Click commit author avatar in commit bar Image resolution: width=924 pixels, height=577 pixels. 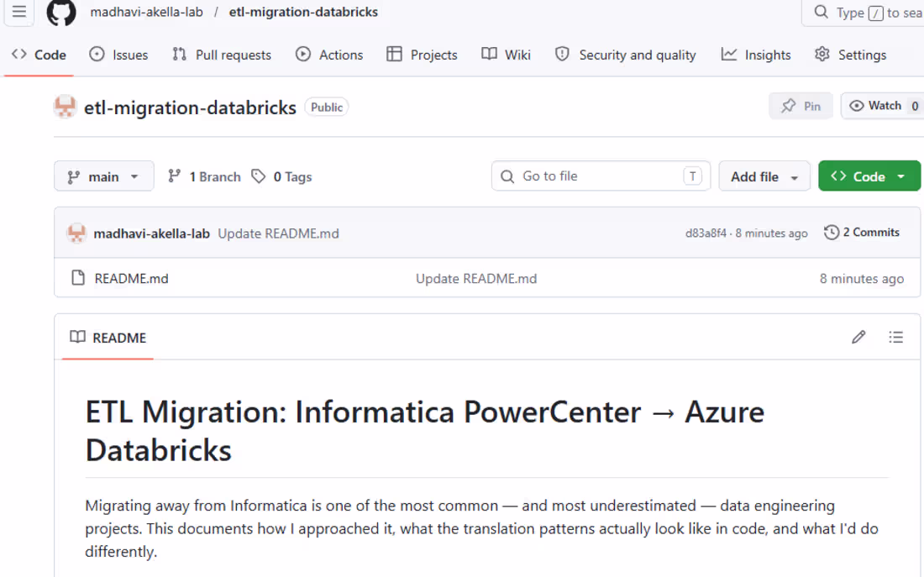(76, 233)
